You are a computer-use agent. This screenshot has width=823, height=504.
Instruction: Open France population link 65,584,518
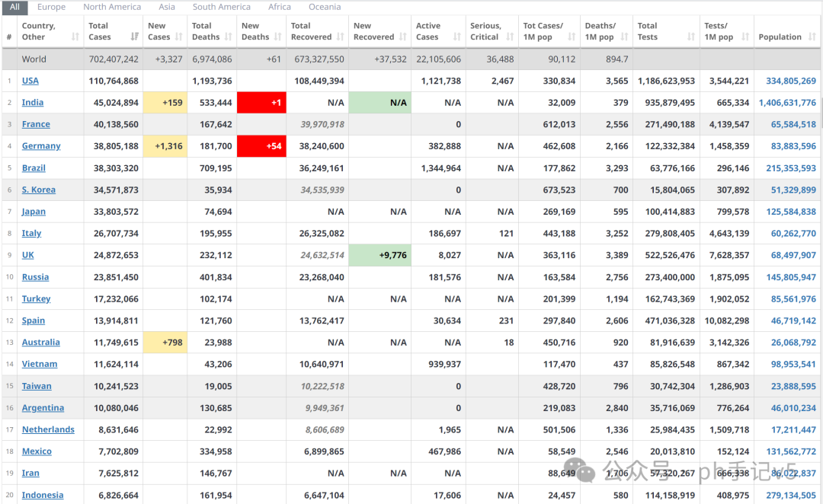coord(793,124)
